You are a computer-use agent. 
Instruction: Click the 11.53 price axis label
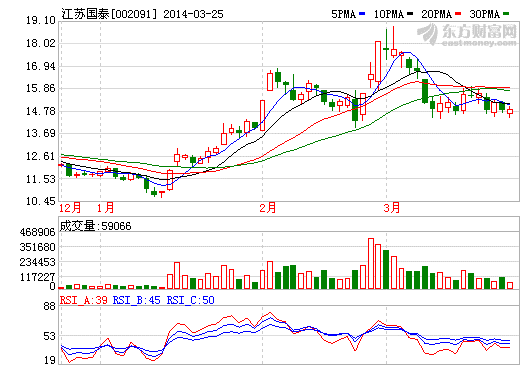click(x=41, y=179)
